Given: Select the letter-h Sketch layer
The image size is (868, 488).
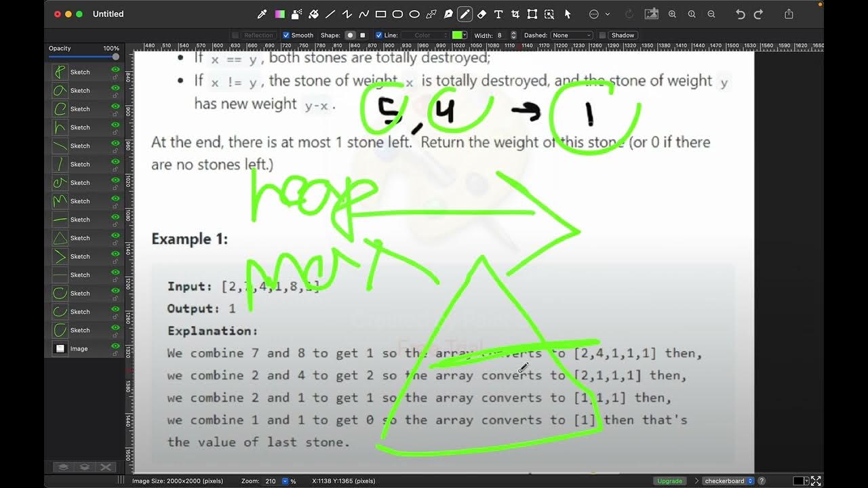Looking at the screenshot, I should pyautogui.click(x=84, y=127).
